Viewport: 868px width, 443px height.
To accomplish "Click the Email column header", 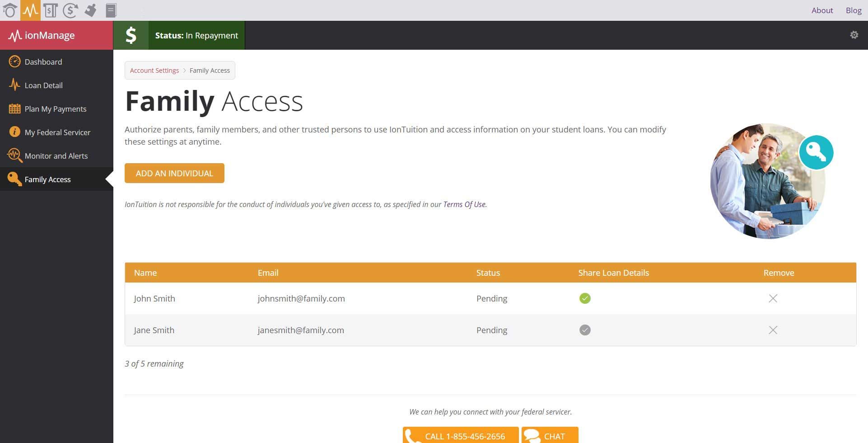I will pyautogui.click(x=268, y=273).
